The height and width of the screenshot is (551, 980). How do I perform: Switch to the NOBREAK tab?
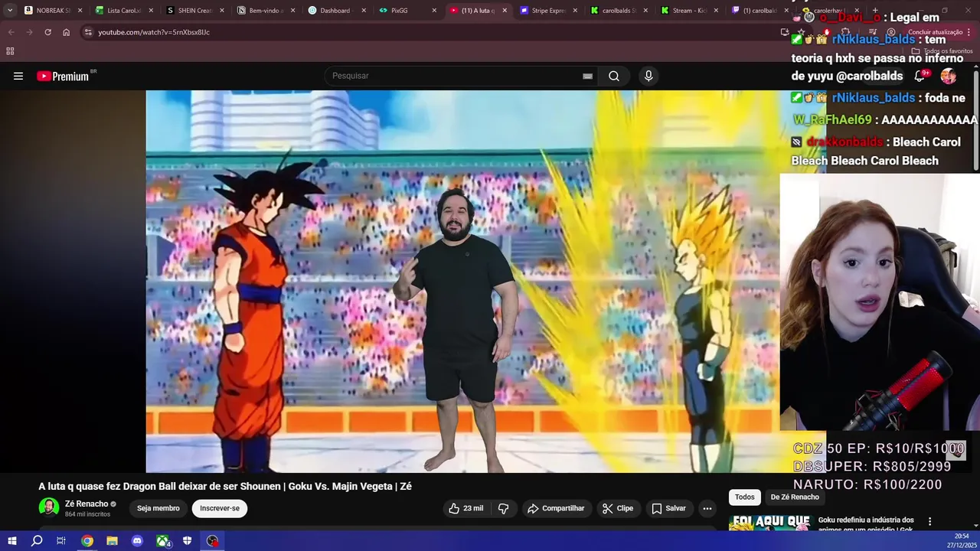click(52, 11)
